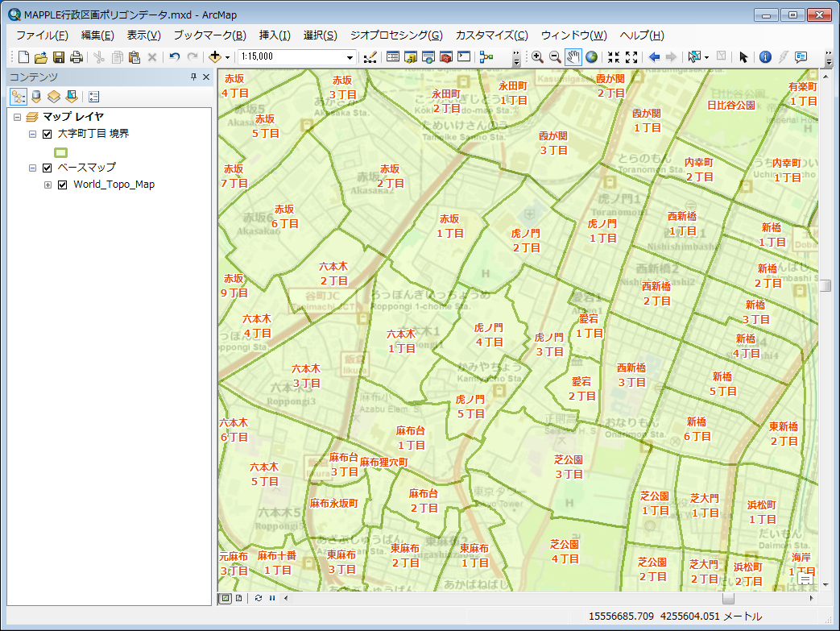Open Add Data dropdown arrow
Viewport: 840px width, 631px height.
pos(228,57)
